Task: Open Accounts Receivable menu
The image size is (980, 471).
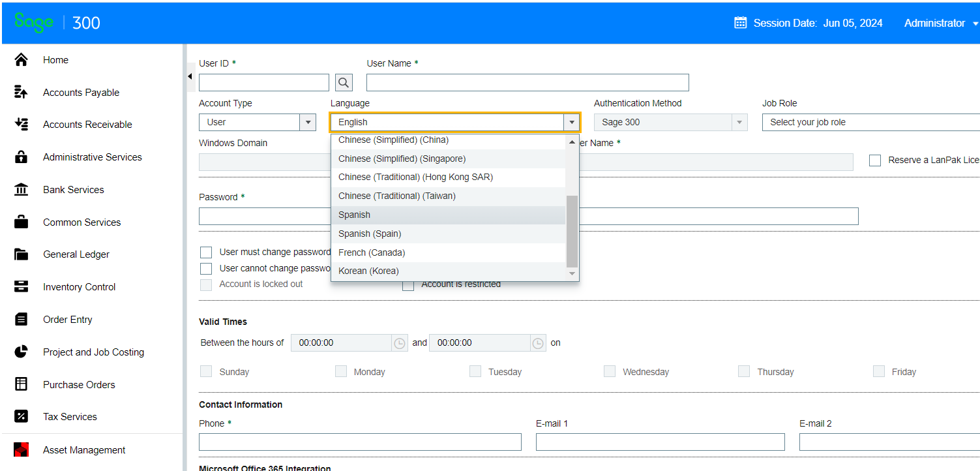Action: tap(87, 125)
